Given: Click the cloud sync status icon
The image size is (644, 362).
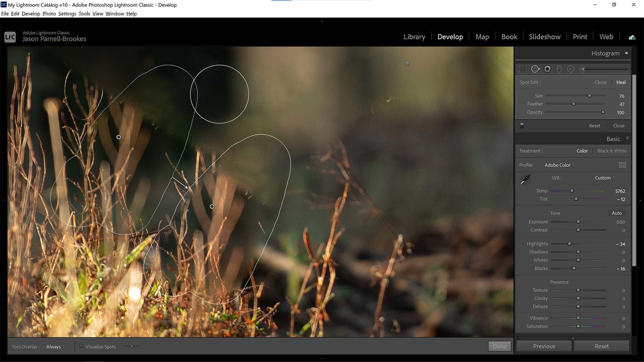Looking at the screenshot, I should [632, 37].
